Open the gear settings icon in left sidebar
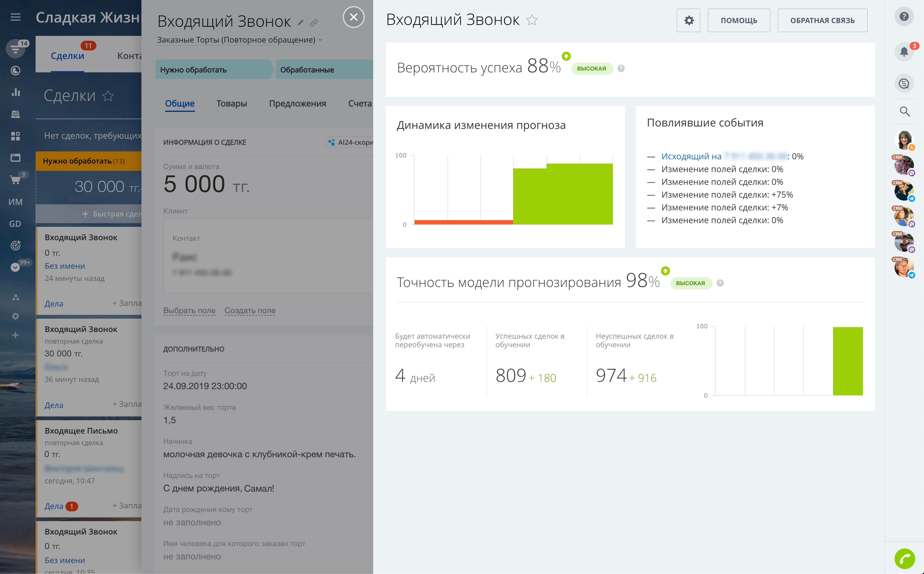 (x=15, y=316)
